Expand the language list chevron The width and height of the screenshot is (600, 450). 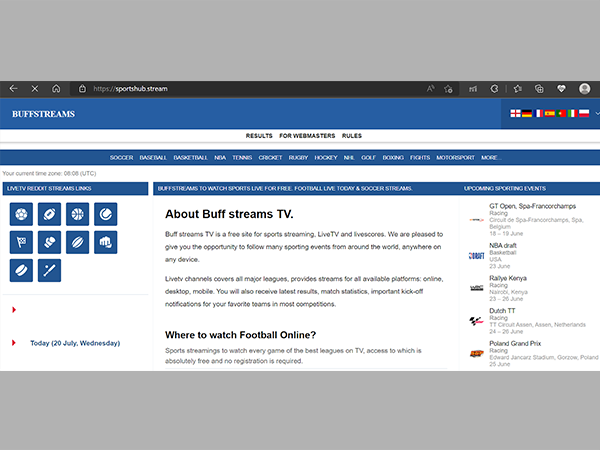click(x=597, y=113)
